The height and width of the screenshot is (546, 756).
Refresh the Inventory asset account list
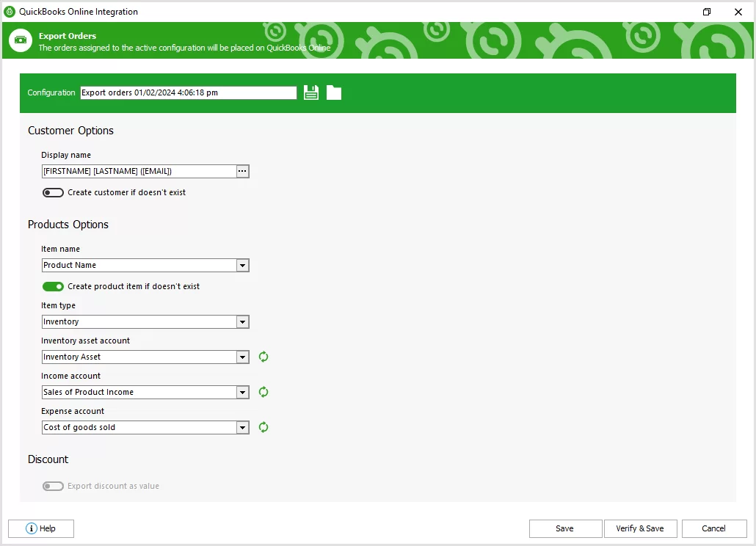[x=263, y=357]
